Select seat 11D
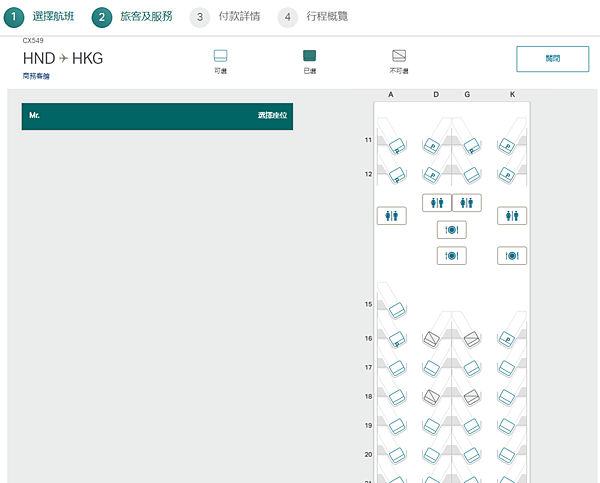This screenshot has height=483, width=600. click(x=431, y=146)
